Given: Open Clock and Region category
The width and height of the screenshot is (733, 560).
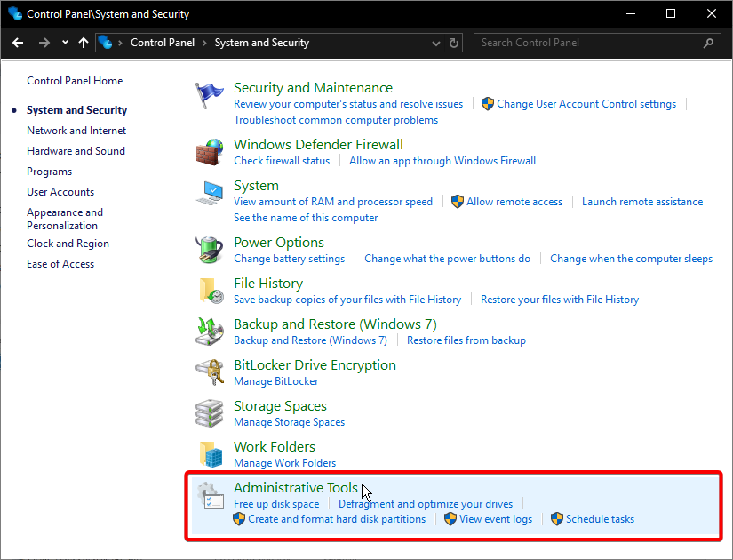Looking at the screenshot, I should click(68, 244).
